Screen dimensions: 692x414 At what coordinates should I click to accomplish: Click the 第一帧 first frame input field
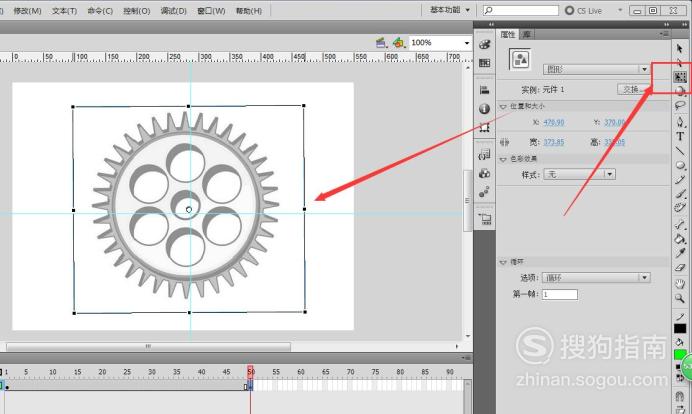560,294
